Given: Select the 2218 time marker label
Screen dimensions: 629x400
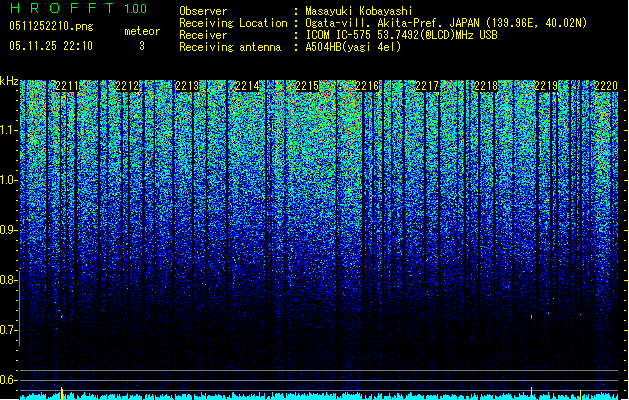Looking at the screenshot, I should pos(486,86).
